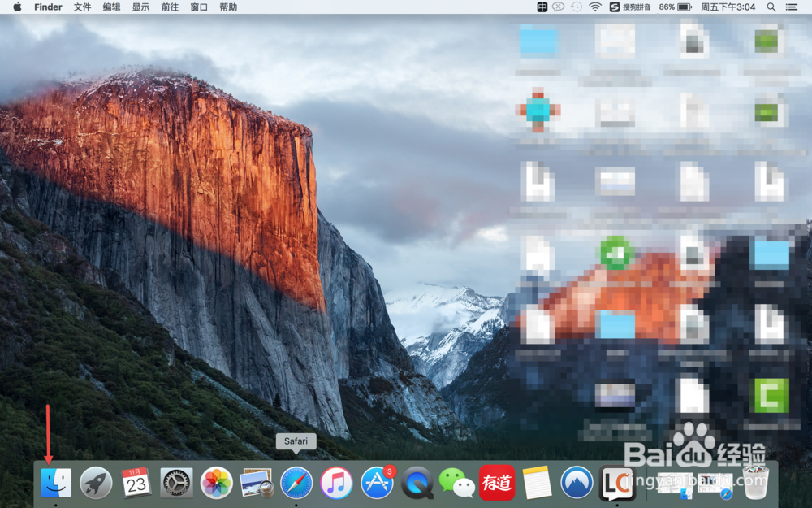Open the Finder application menu
The height and width of the screenshot is (508, 812).
click(48, 7)
